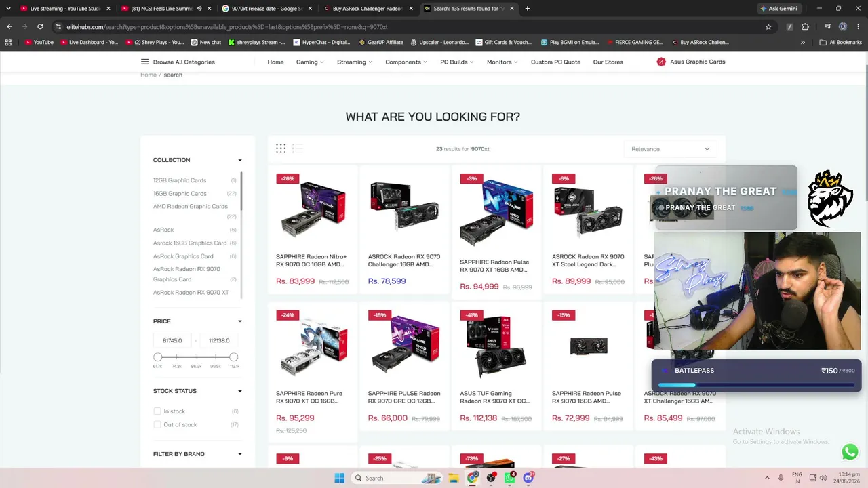Open the WhatsApp chat bubble

[850, 451]
